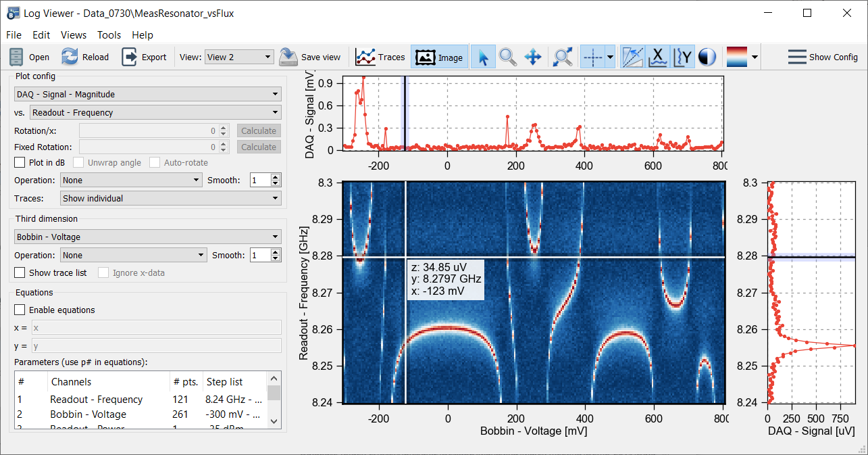Open the Traces Show individual dropdown
Screen dimensions: 868x455
[171, 198]
